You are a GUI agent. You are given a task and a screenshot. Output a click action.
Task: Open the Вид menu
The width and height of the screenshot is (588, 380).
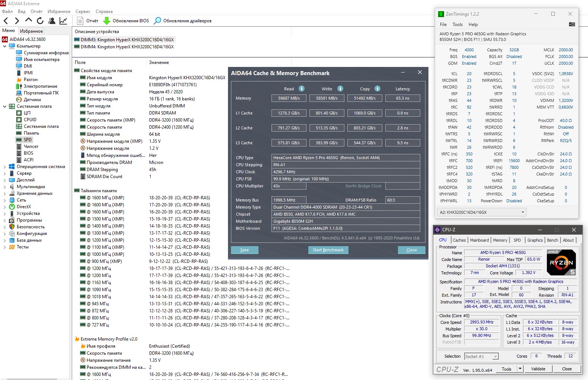click(x=22, y=12)
